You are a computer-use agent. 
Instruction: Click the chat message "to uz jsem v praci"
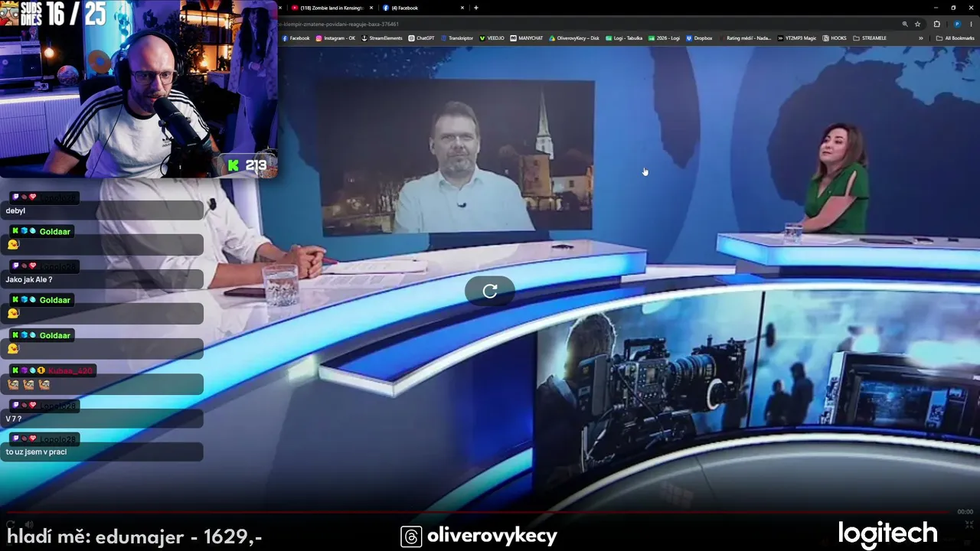tap(36, 452)
